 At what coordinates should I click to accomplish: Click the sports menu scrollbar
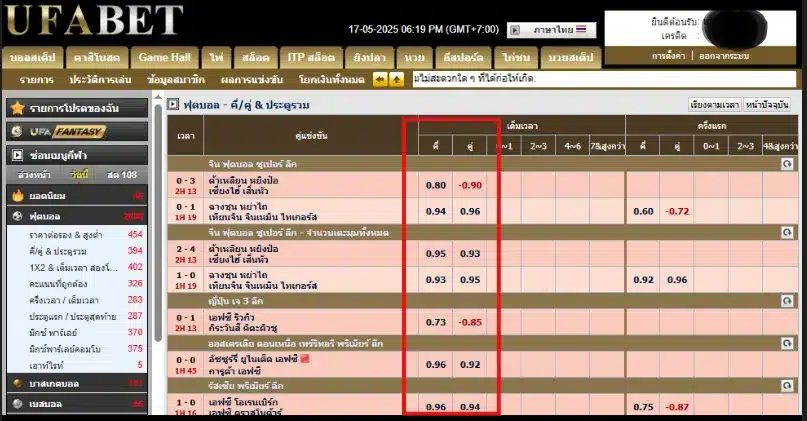point(158,221)
